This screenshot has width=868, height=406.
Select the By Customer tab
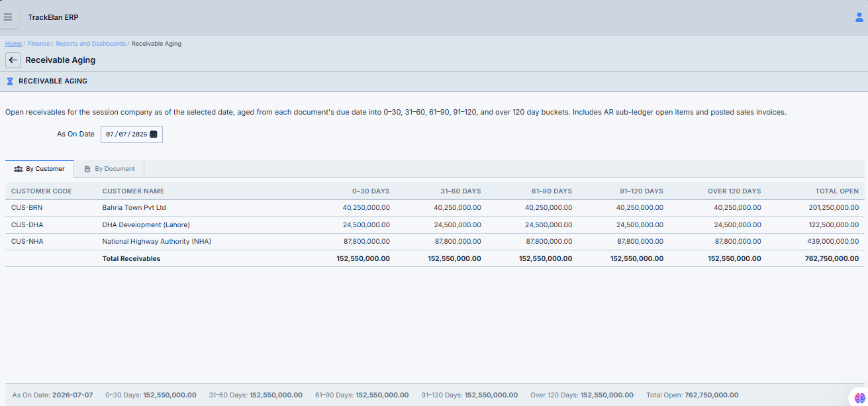coord(40,169)
